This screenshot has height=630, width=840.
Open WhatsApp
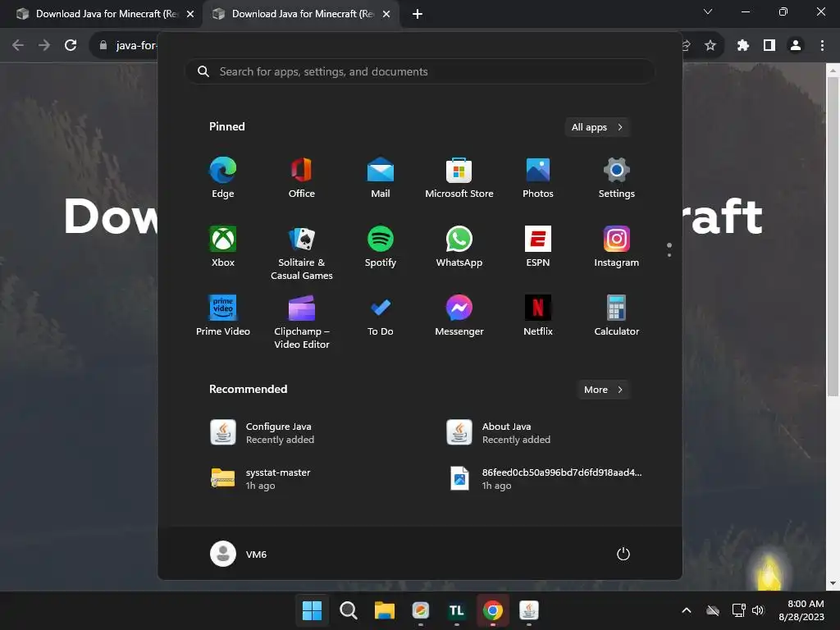pos(459,246)
